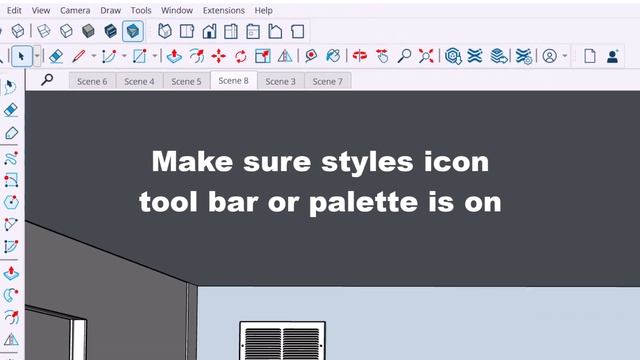Switch to the Back standard view
Screen dimensions: 640x360
tap(253, 31)
